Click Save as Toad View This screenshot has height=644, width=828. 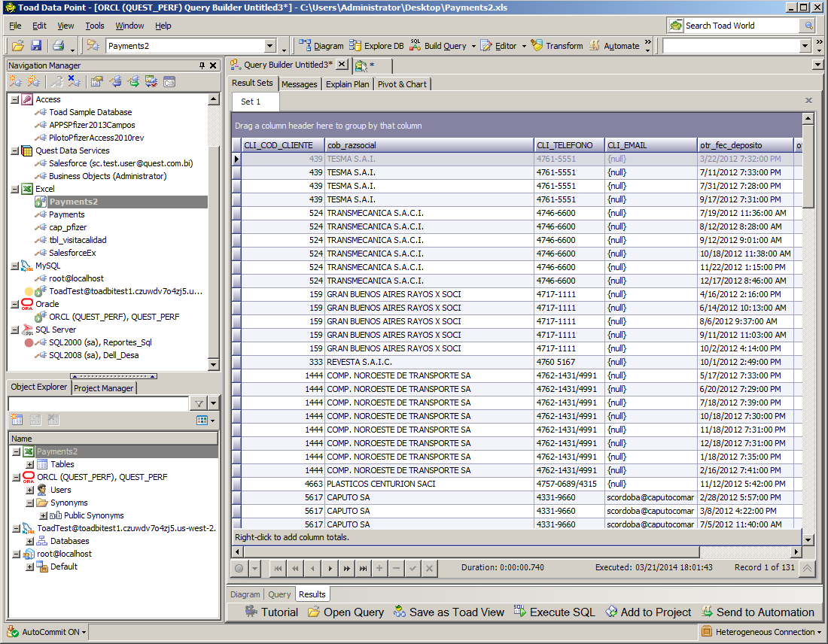coord(449,612)
